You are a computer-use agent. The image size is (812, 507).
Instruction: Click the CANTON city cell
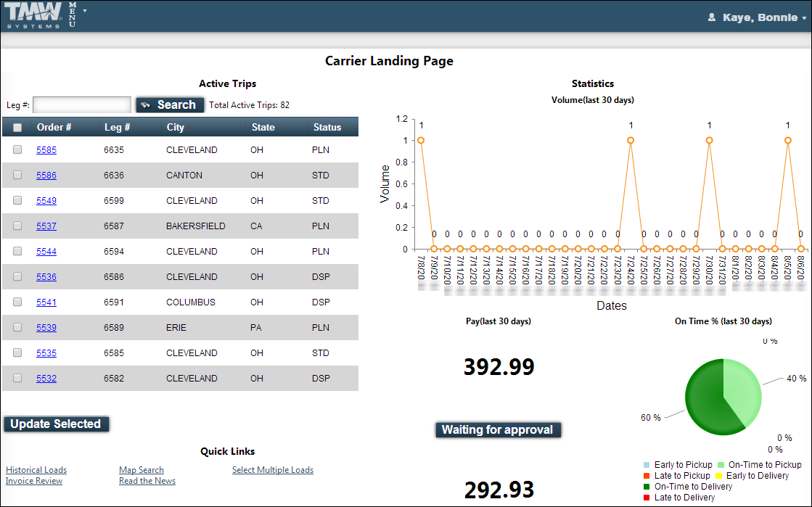tap(184, 175)
